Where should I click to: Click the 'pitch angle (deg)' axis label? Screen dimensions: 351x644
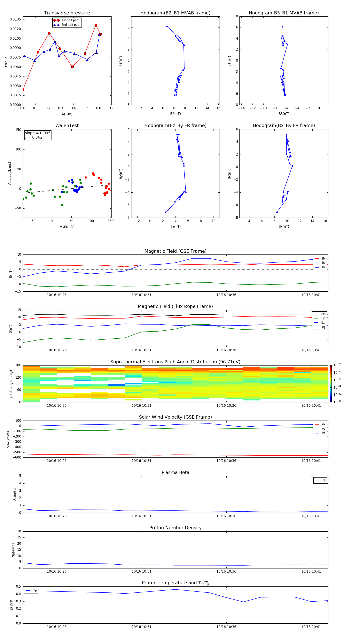[x=11, y=384]
